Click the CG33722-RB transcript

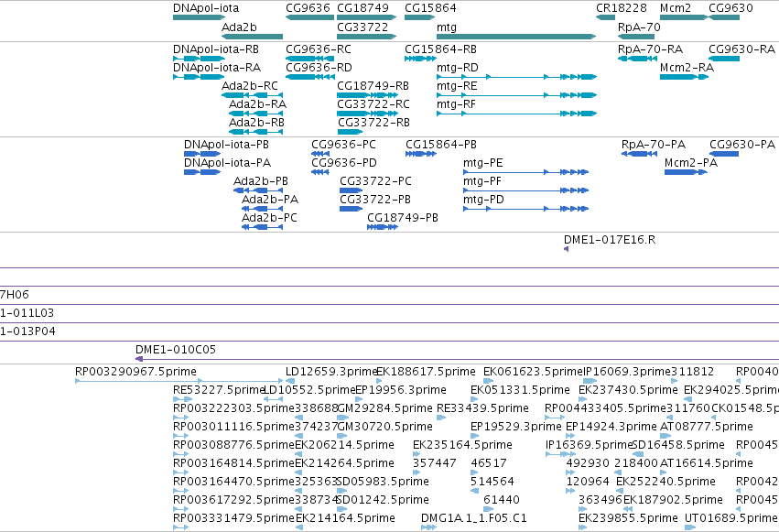click(350, 132)
